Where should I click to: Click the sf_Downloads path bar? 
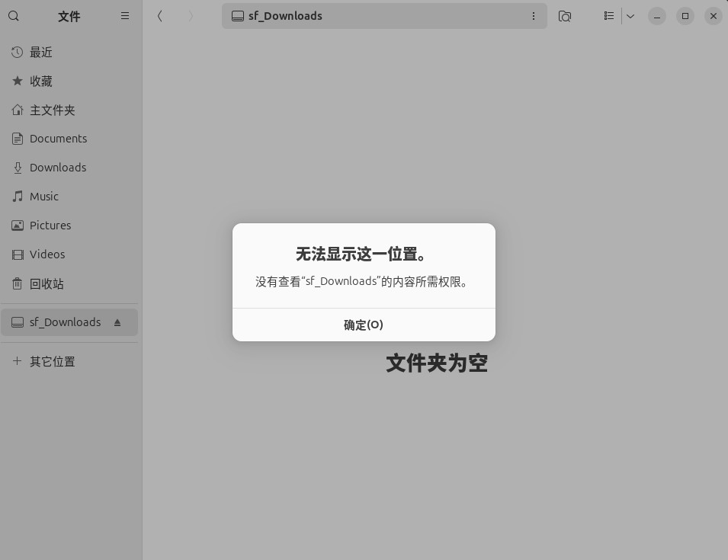coord(384,16)
